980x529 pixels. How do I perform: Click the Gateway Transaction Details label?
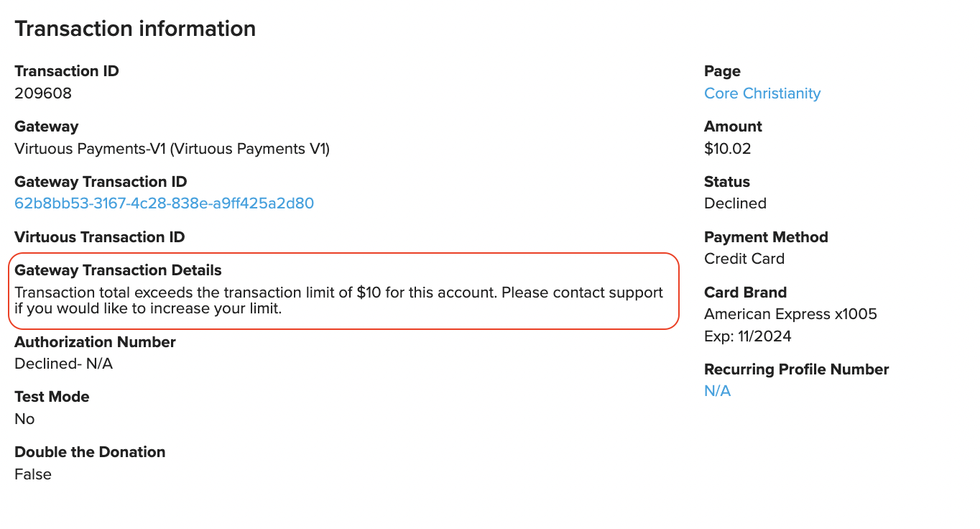tap(118, 270)
